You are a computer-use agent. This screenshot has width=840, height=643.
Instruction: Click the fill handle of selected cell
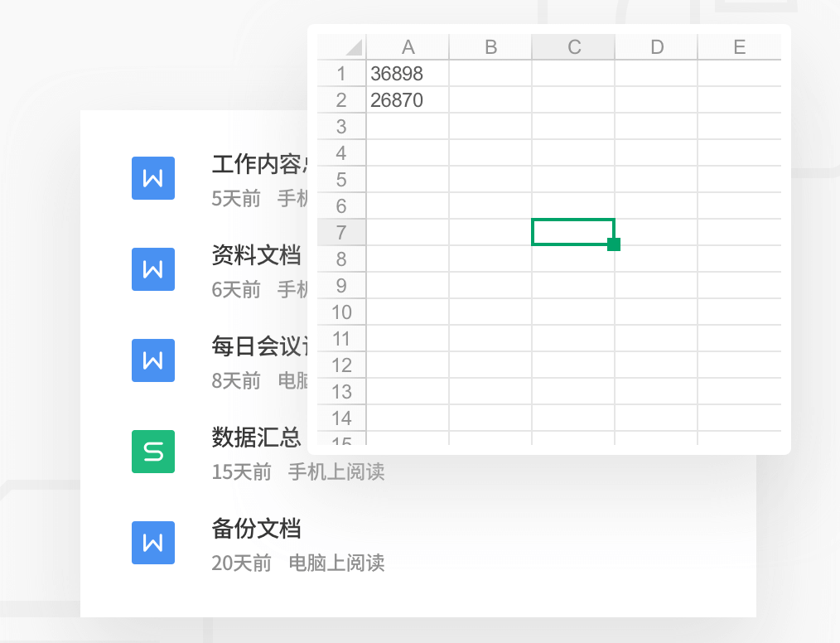click(x=614, y=244)
